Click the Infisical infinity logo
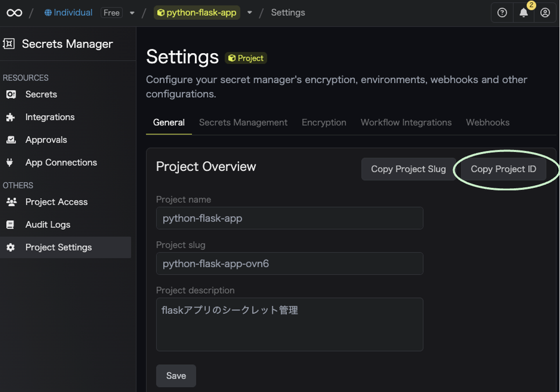560x392 pixels. click(14, 13)
